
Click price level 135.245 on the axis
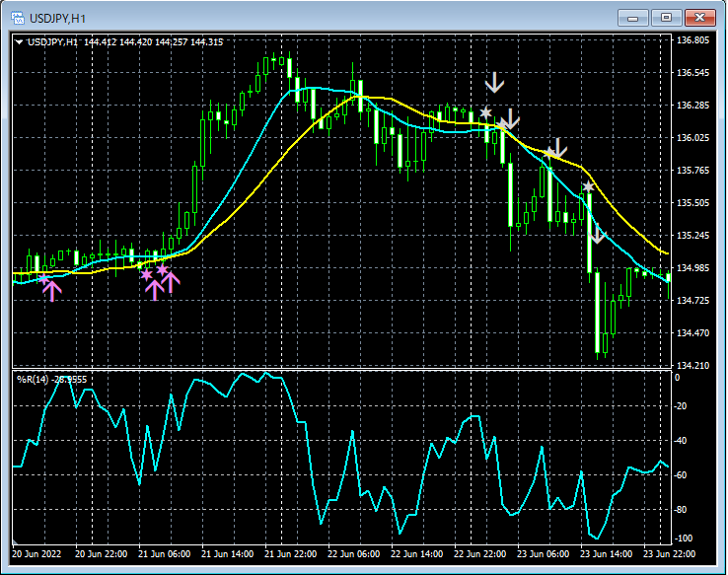click(x=692, y=236)
